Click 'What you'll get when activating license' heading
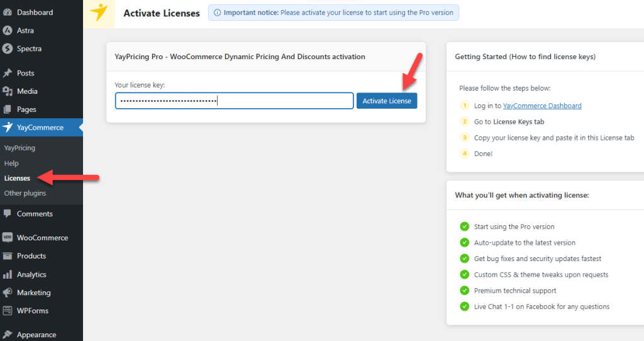644x341 pixels. pos(522,195)
